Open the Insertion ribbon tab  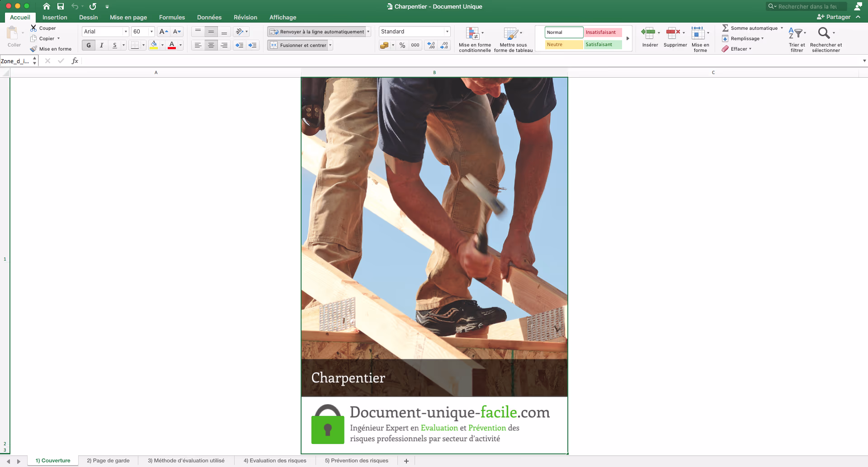[x=55, y=17]
